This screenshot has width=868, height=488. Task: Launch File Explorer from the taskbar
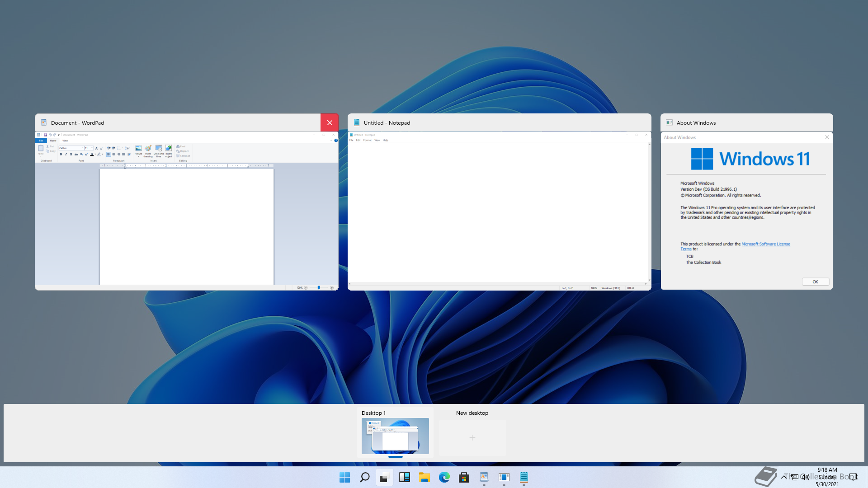pos(424,477)
